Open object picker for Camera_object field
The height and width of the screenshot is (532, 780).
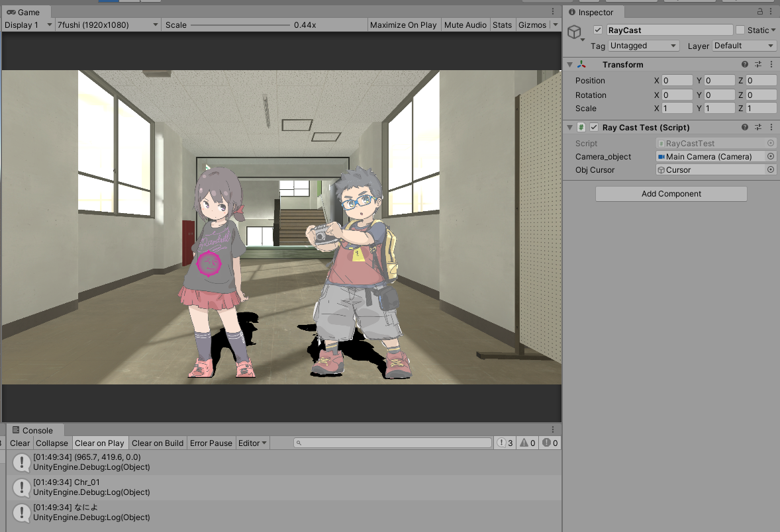(x=771, y=156)
